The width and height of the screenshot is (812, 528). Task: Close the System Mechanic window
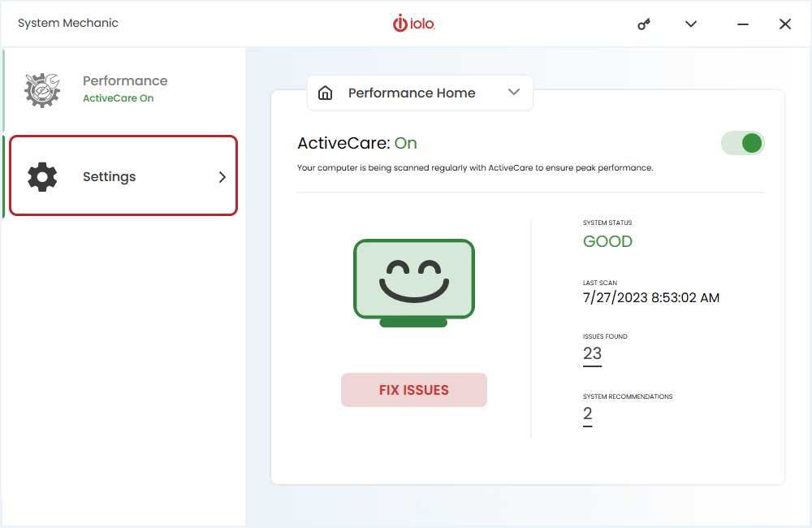click(x=785, y=24)
